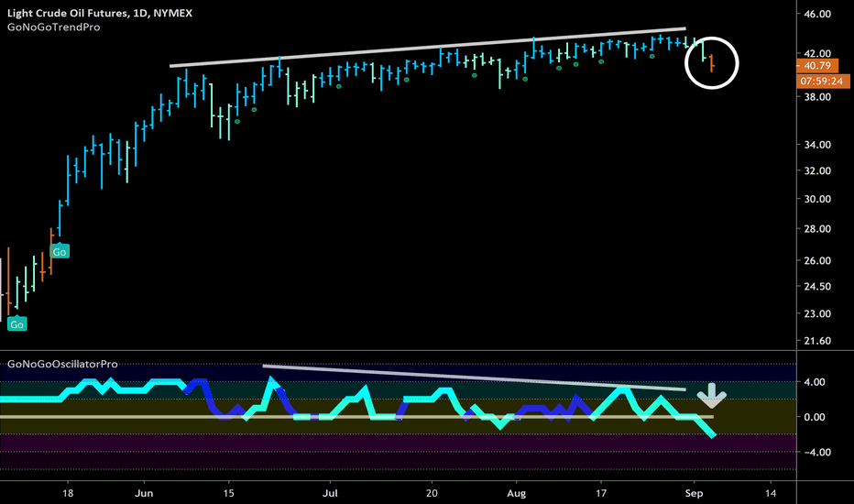Click the 42.00 price axis label
Screen dimensions: 854x504
[817, 53]
